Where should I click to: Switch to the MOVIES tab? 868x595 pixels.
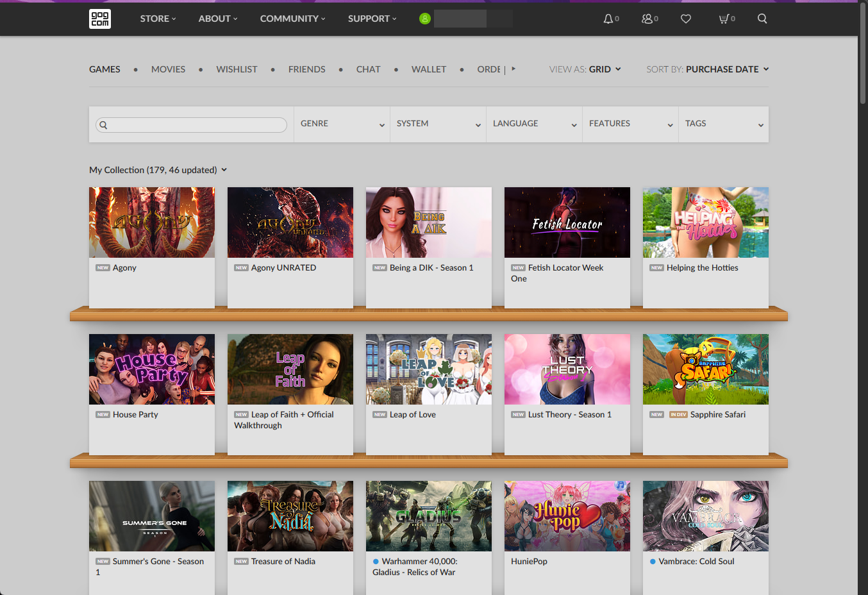168,69
